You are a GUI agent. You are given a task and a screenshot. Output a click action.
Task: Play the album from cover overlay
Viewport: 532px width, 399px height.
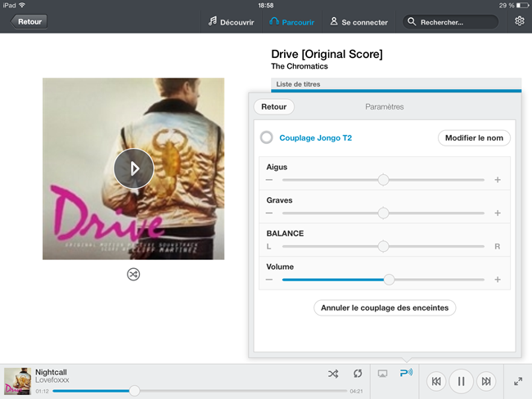click(133, 168)
